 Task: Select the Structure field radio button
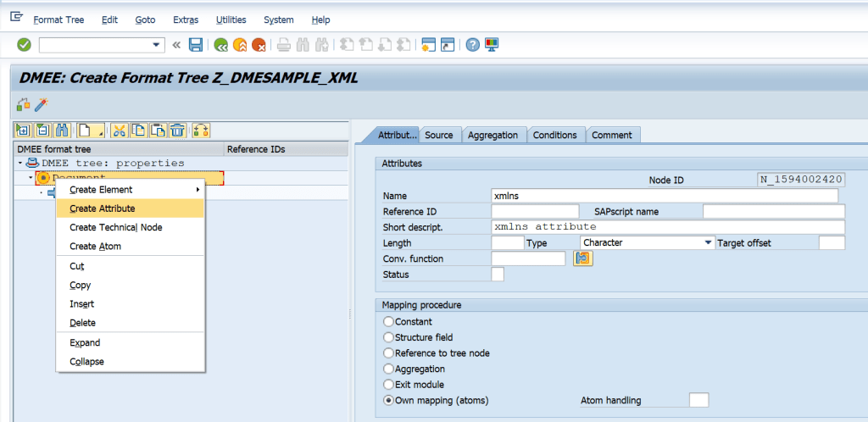pyautogui.click(x=388, y=336)
